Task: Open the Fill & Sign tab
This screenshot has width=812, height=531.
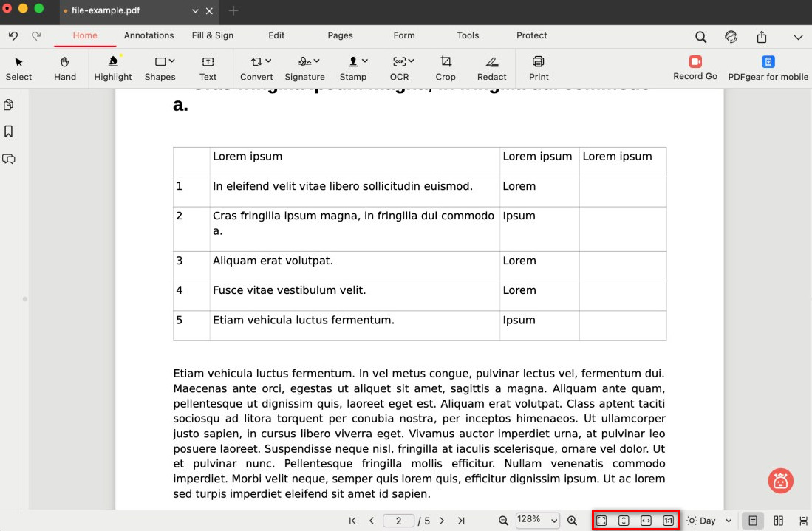Action: [212, 35]
